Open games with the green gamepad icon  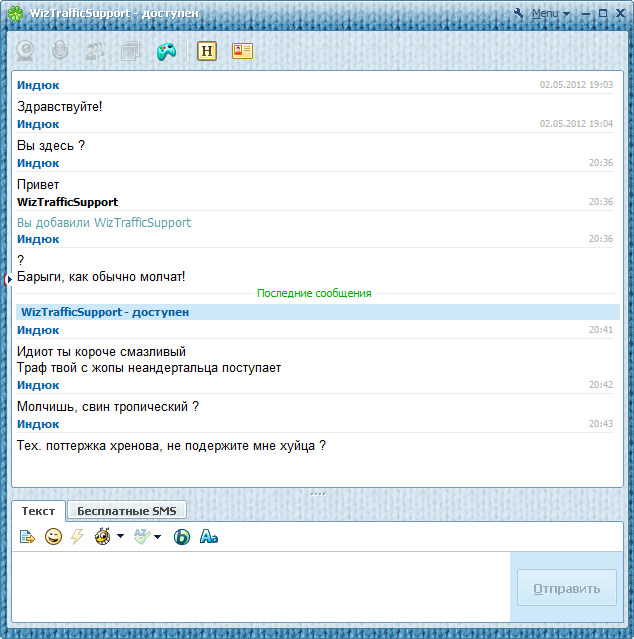(166, 51)
